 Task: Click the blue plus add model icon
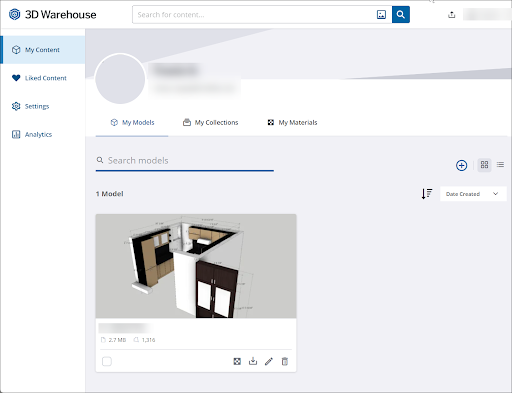click(461, 165)
